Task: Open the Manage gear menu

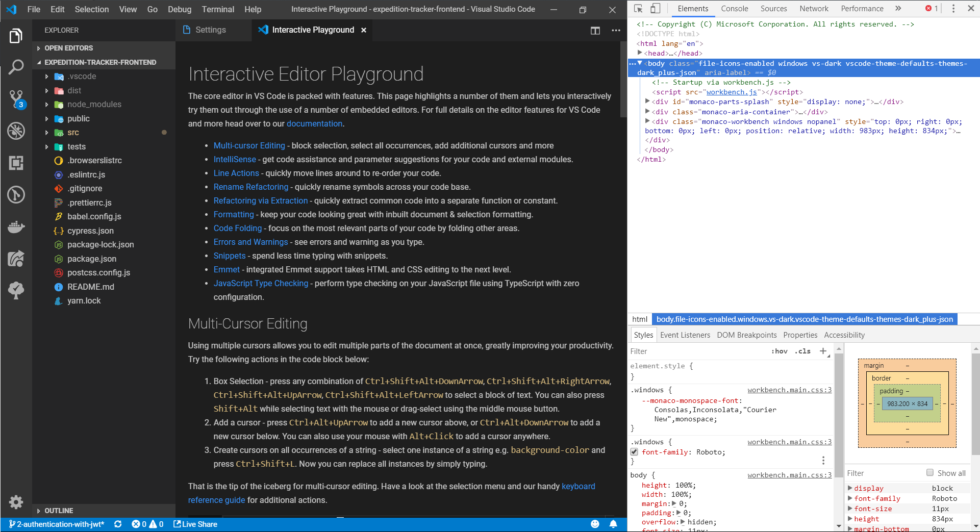Action: point(16,502)
